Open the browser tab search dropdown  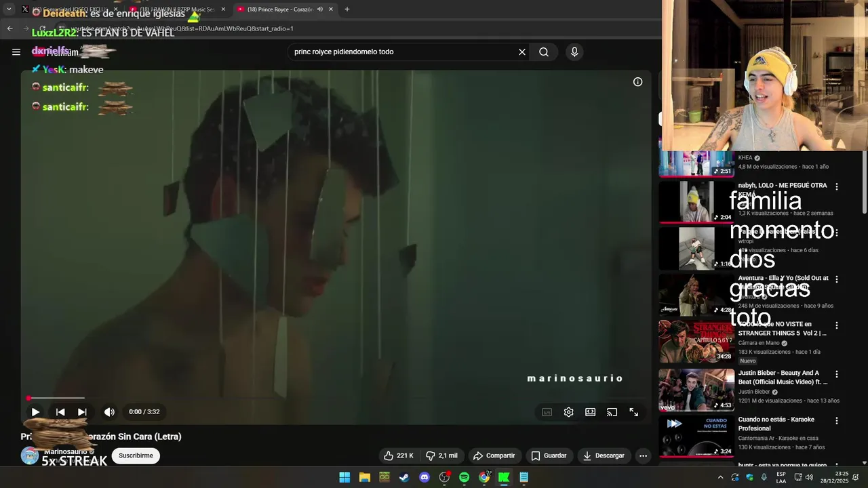pos(8,9)
